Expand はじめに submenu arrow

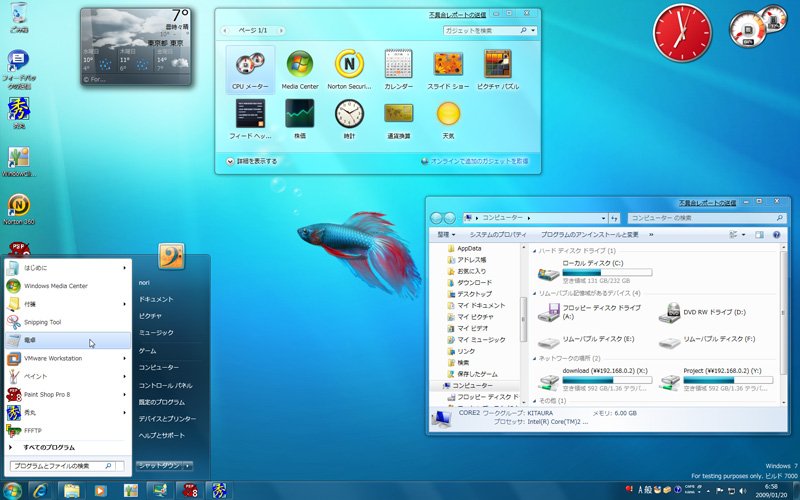tap(124, 268)
